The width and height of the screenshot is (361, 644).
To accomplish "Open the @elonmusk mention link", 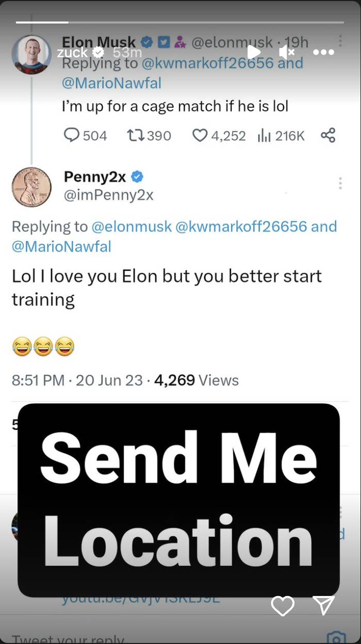I will point(132,226).
